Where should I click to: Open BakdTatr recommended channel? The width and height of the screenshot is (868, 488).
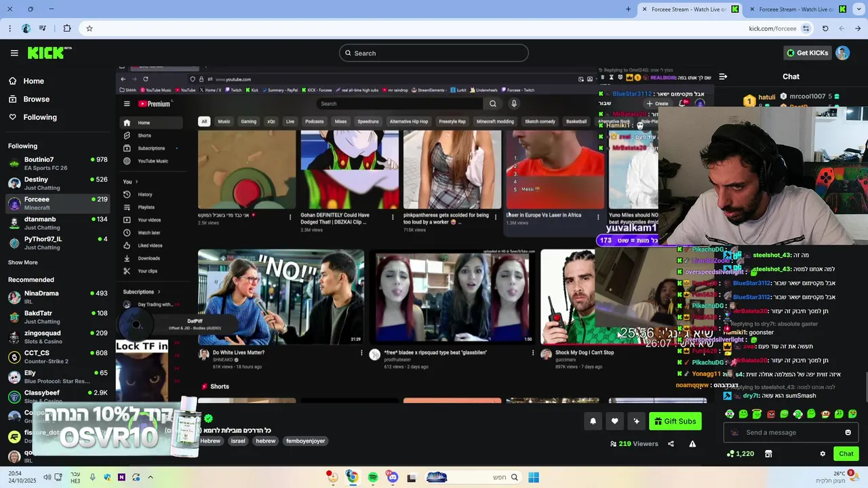(x=58, y=317)
